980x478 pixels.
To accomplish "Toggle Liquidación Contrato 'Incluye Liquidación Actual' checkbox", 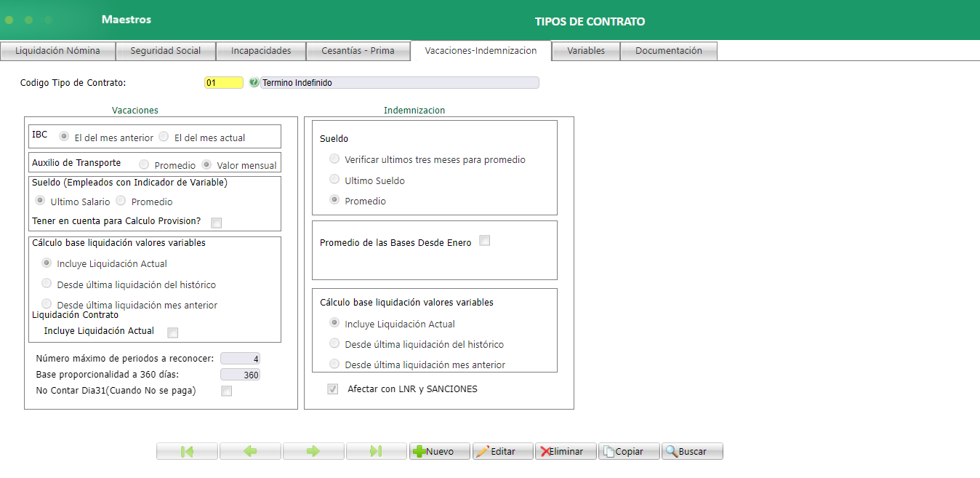I will click(x=173, y=332).
